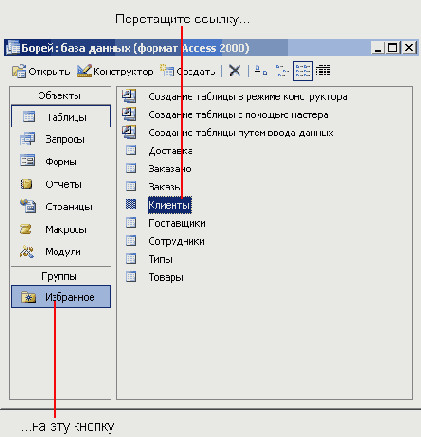Collapse the Объекты section header
Viewport: 421px width, 437px height.
61,96
